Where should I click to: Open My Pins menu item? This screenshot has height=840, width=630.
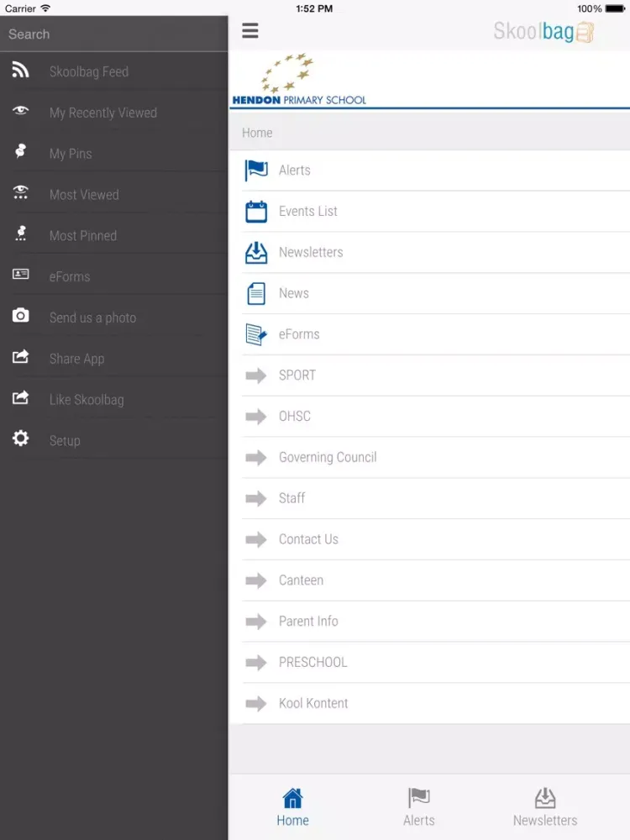113,153
